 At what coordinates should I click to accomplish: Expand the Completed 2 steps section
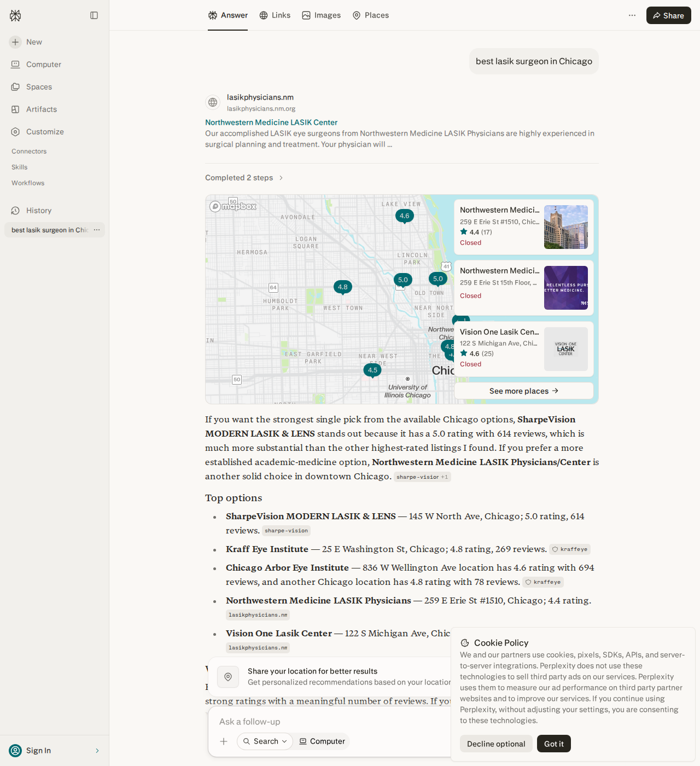pos(244,178)
